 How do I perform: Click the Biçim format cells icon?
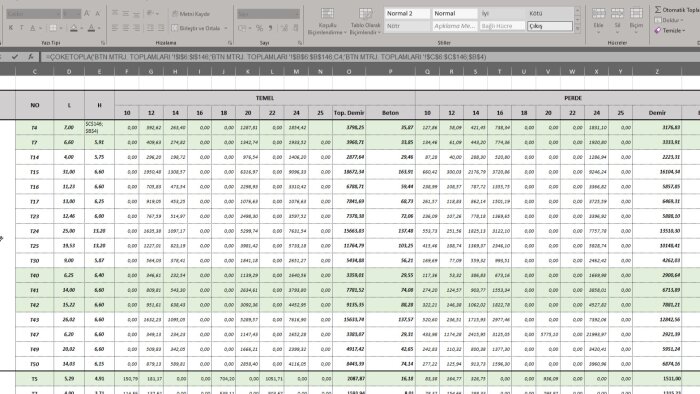click(x=636, y=13)
